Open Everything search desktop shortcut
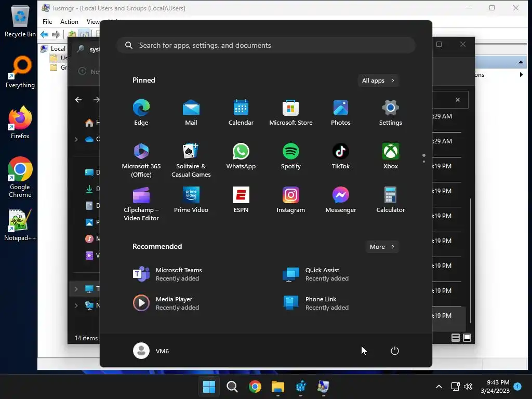 pyautogui.click(x=20, y=72)
